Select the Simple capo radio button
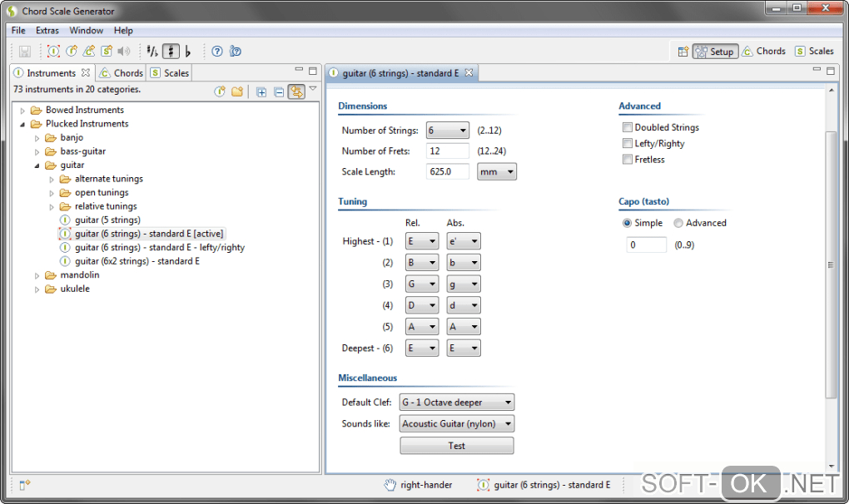 tap(627, 223)
